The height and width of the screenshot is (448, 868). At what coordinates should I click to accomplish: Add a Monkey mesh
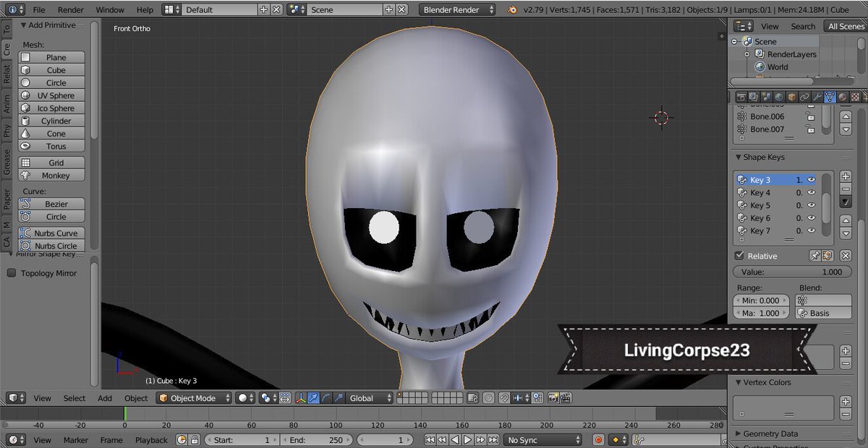pyautogui.click(x=51, y=175)
